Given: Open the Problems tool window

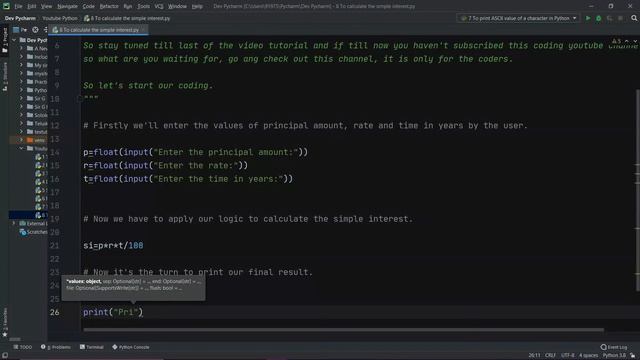Looking at the screenshot, I should coord(56,347).
